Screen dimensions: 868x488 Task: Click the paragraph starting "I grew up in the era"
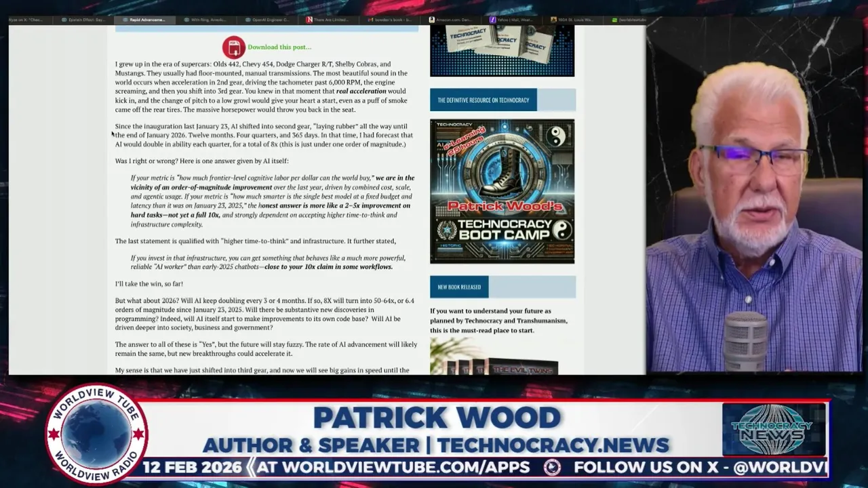coord(262,87)
